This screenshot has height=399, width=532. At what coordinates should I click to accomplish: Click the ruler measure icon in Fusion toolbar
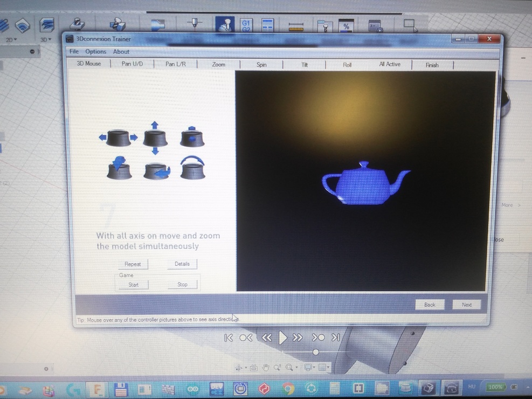(x=296, y=27)
